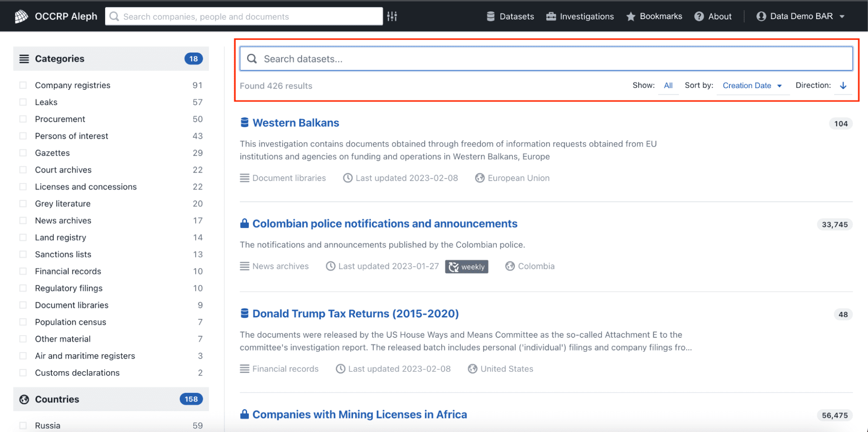
Task: Tick the Persons of interest checkbox
Action: (x=23, y=136)
